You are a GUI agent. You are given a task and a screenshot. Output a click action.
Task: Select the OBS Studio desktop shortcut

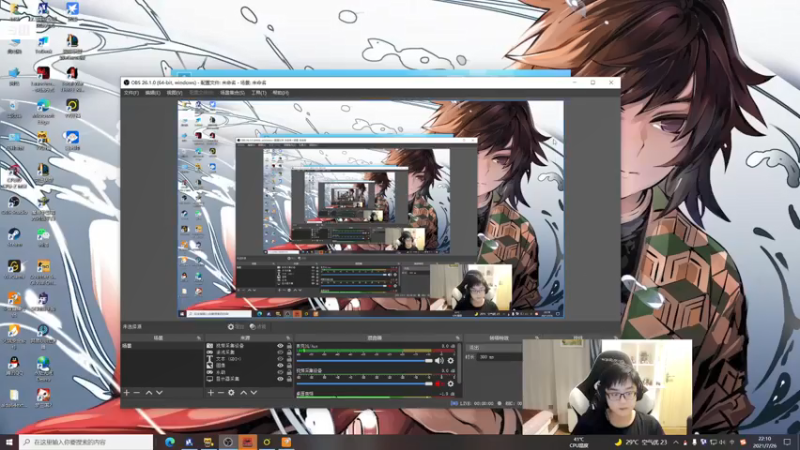point(14,205)
